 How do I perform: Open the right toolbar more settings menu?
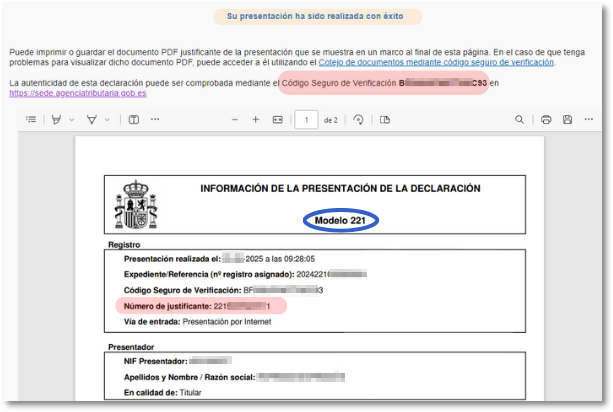click(590, 119)
